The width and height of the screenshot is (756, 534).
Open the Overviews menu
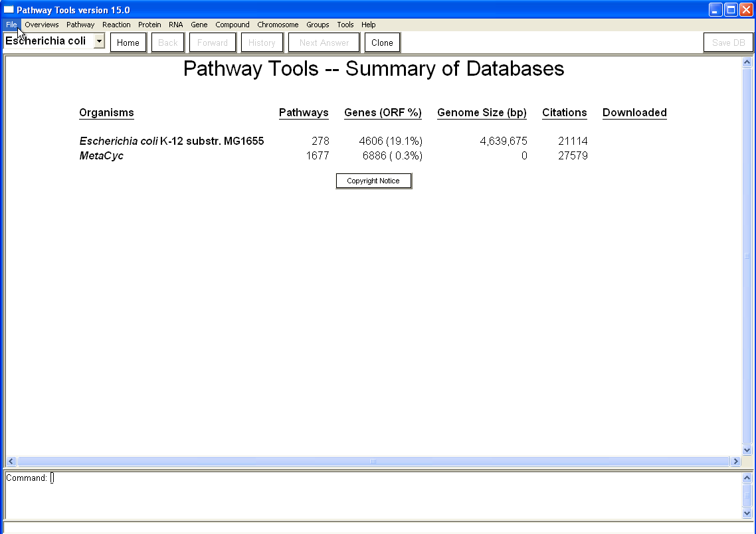point(42,25)
